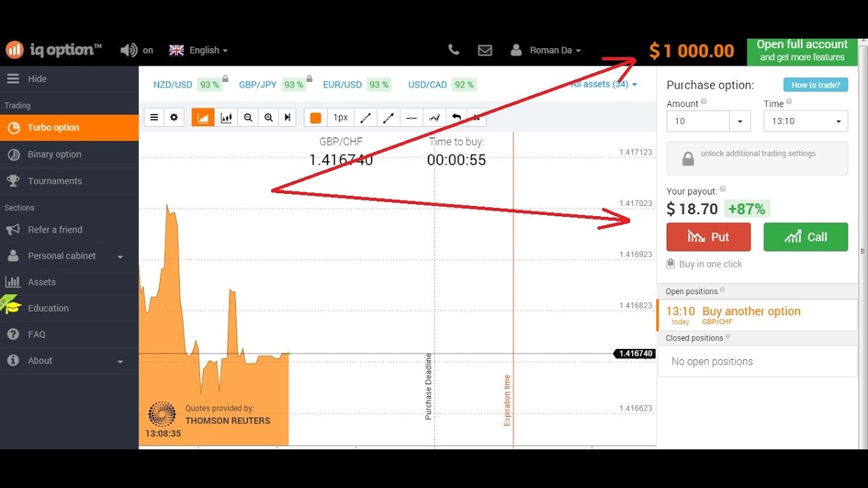Click the Purchase Deadline marker line
Viewport: 868px width, 488px height.
434,288
